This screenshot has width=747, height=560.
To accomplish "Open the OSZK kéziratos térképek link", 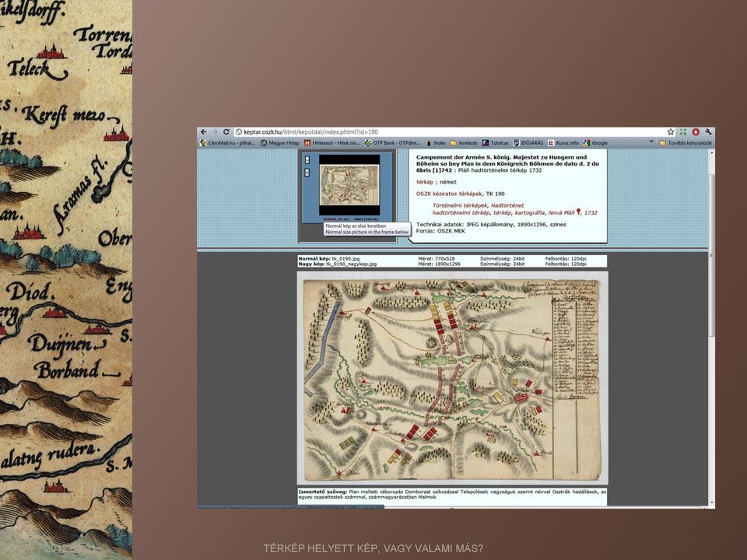I will coord(449,194).
